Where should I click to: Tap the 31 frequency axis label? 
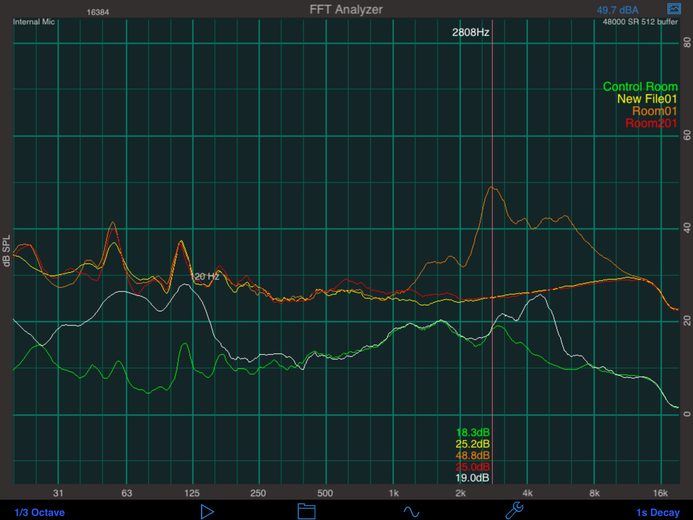(58, 493)
